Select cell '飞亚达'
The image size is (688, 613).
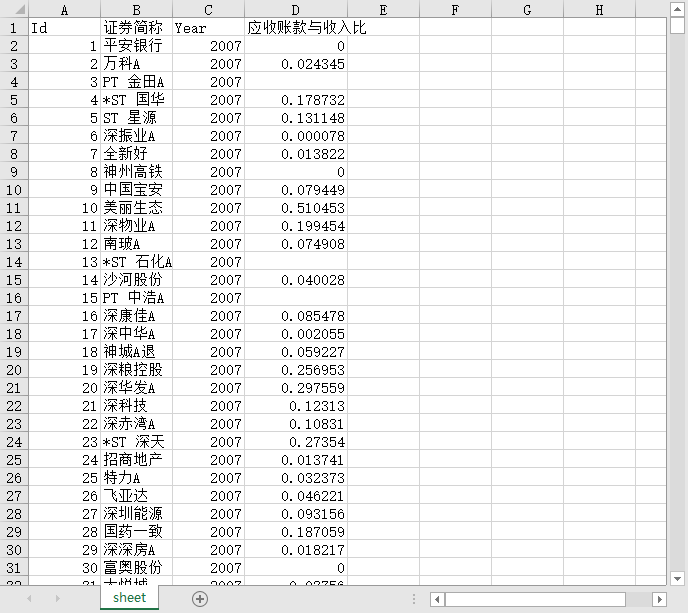tap(136, 496)
